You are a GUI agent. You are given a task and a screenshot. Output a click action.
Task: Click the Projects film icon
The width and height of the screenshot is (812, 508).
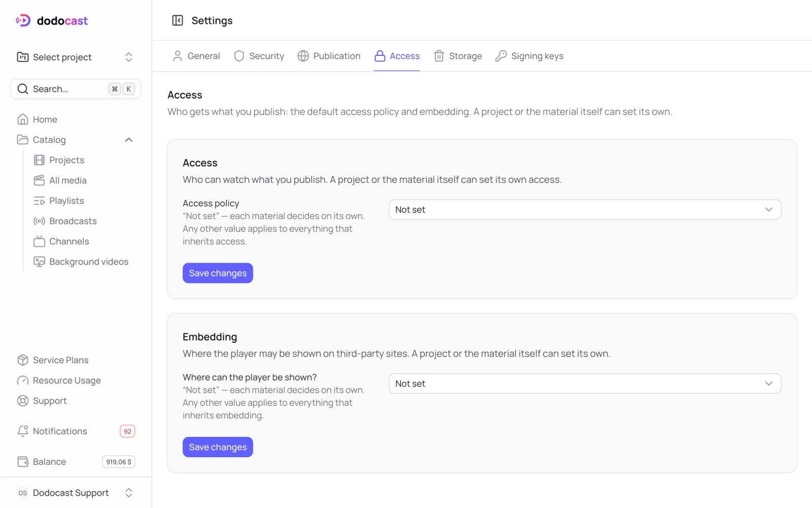point(39,160)
